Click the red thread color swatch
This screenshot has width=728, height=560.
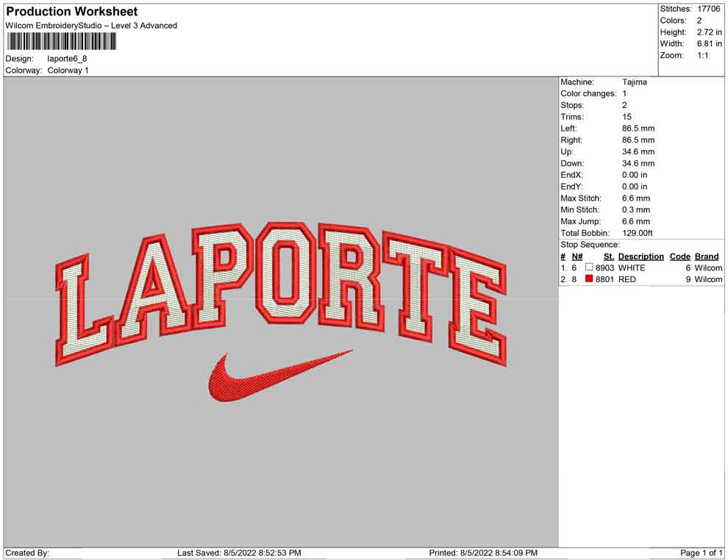click(589, 279)
